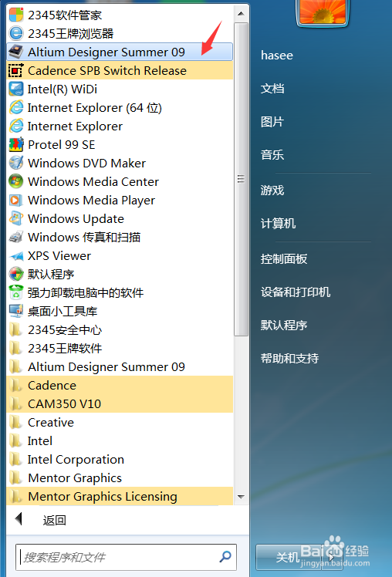Launch Altium Designer Summer 09 program icon

point(16,52)
